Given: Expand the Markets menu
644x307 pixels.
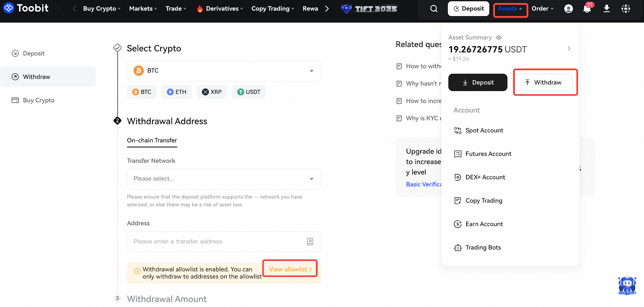Looking at the screenshot, I should (143, 8).
